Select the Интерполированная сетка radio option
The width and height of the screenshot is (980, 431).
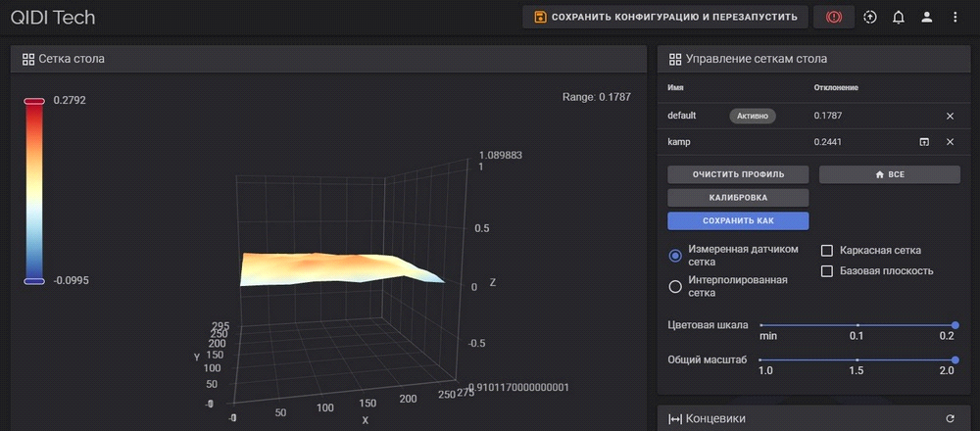pyautogui.click(x=675, y=286)
